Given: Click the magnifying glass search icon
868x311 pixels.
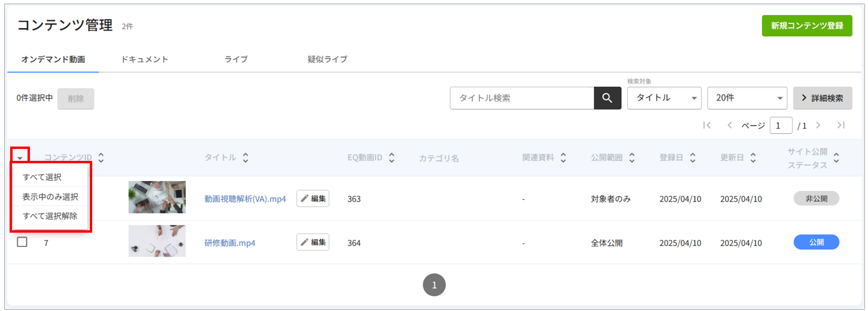Looking at the screenshot, I should click(607, 98).
